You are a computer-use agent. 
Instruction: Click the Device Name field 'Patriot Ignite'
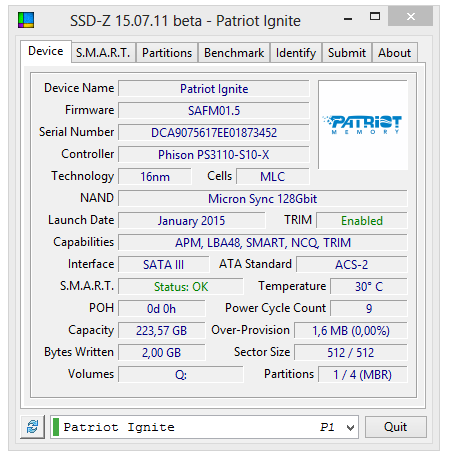[214, 89]
